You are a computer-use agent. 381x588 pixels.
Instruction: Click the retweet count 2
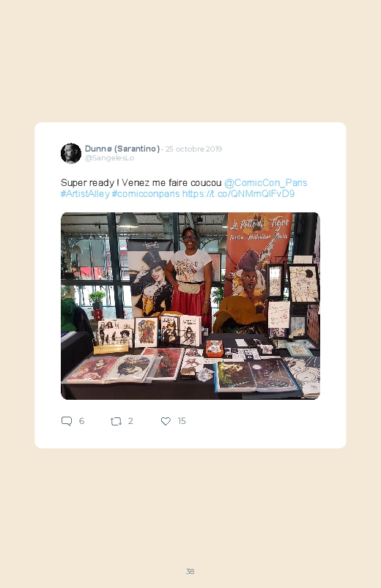click(x=130, y=421)
